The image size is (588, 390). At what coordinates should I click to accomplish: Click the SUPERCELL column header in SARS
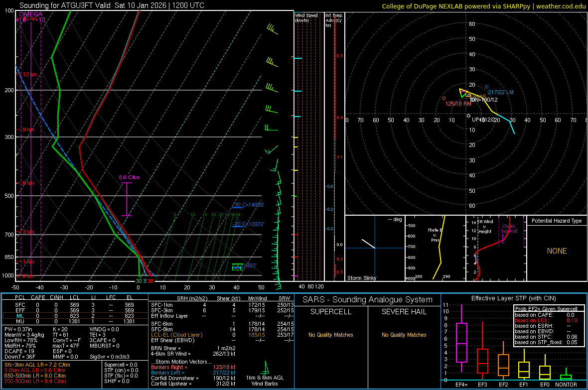click(331, 312)
